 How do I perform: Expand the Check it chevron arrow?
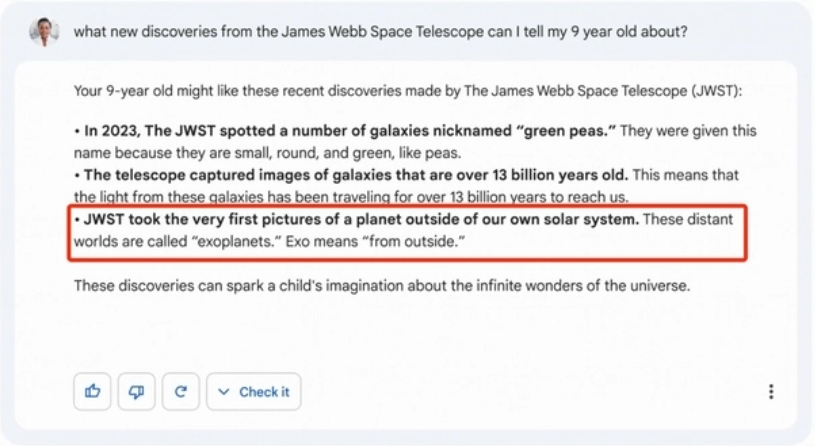(224, 392)
